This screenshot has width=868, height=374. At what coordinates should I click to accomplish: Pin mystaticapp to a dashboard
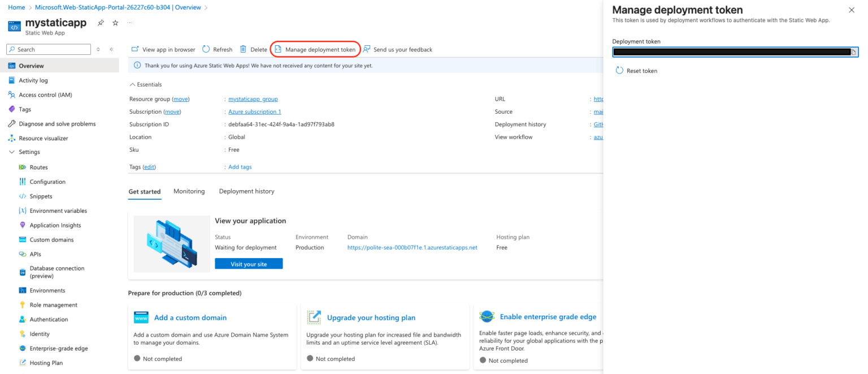click(x=100, y=23)
